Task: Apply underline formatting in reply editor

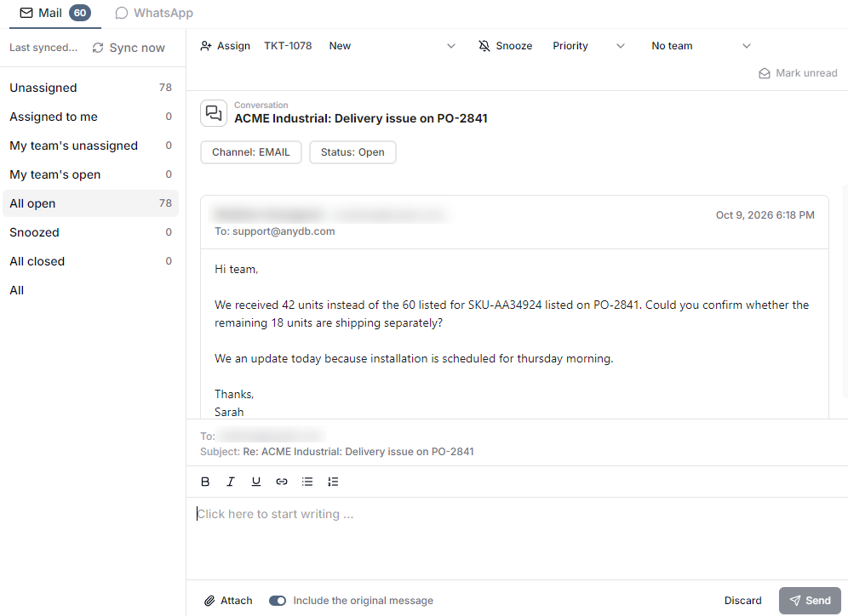Action: tap(255, 482)
